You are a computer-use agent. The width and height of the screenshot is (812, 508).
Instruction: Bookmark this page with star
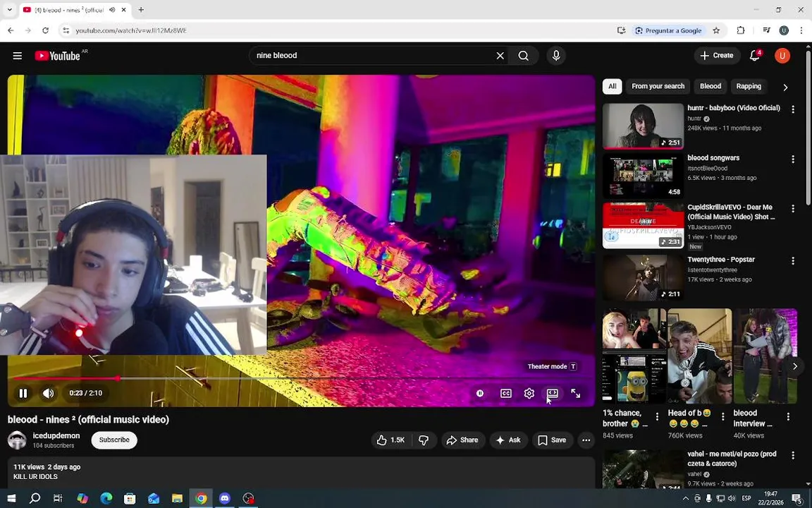coord(716,30)
